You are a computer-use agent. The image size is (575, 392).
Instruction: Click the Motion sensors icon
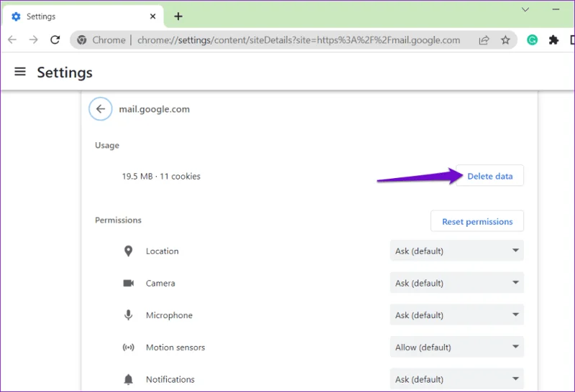point(129,347)
